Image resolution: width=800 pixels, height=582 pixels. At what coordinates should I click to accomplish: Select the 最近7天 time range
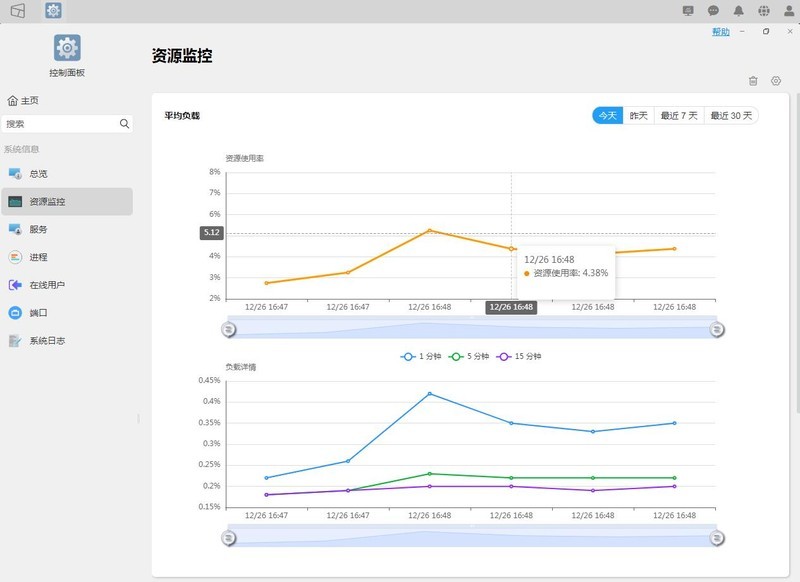tap(679, 115)
